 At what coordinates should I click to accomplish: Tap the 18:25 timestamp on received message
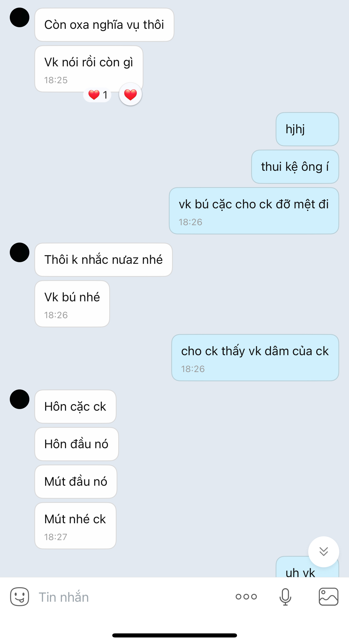56,80
